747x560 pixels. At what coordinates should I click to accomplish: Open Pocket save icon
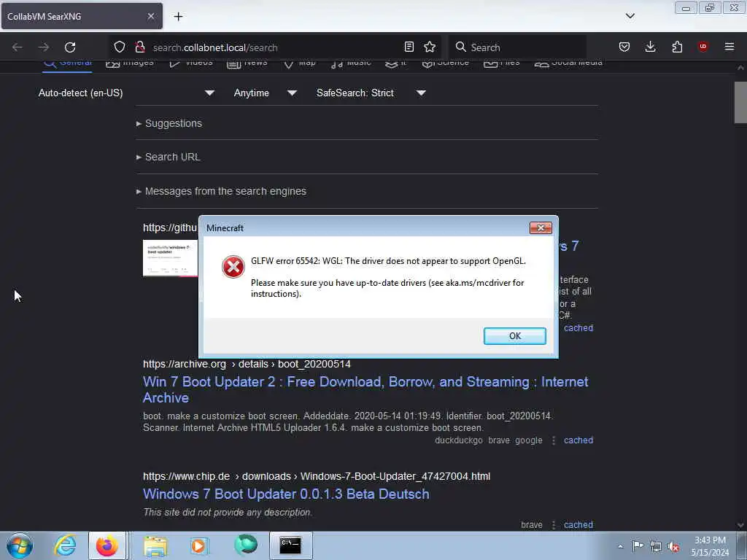(624, 47)
